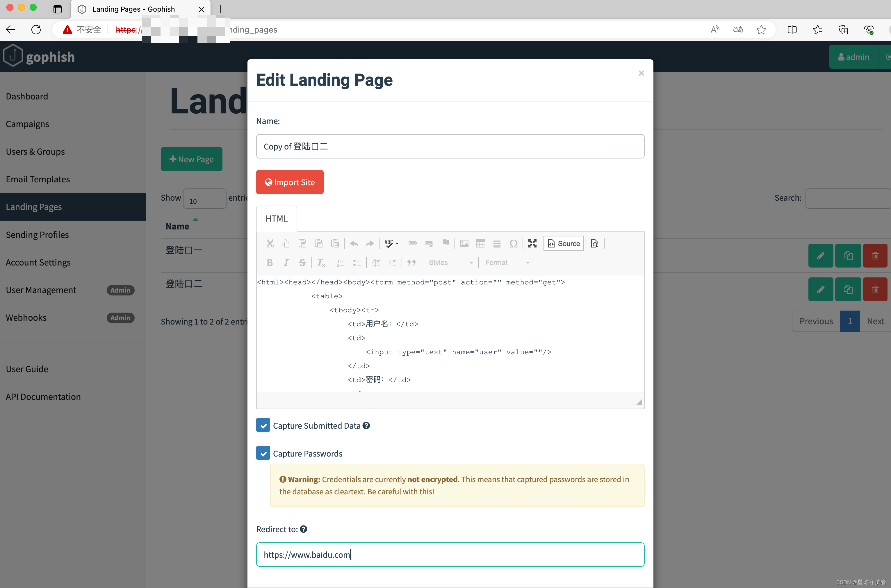
Task: Toggle the Source view button
Action: tap(564, 244)
